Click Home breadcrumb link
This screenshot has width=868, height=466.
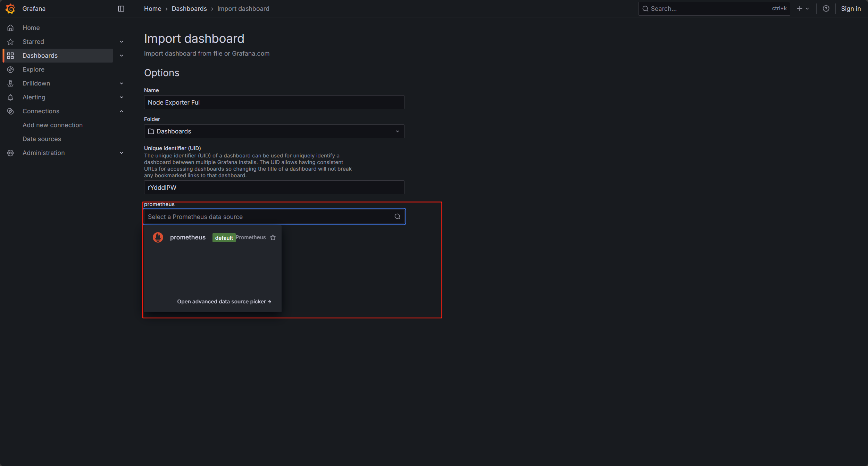(152, 9)
